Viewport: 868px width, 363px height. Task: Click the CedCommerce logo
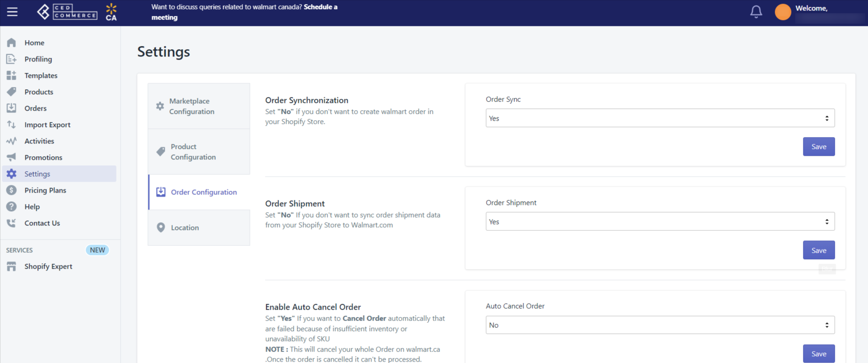67,12
